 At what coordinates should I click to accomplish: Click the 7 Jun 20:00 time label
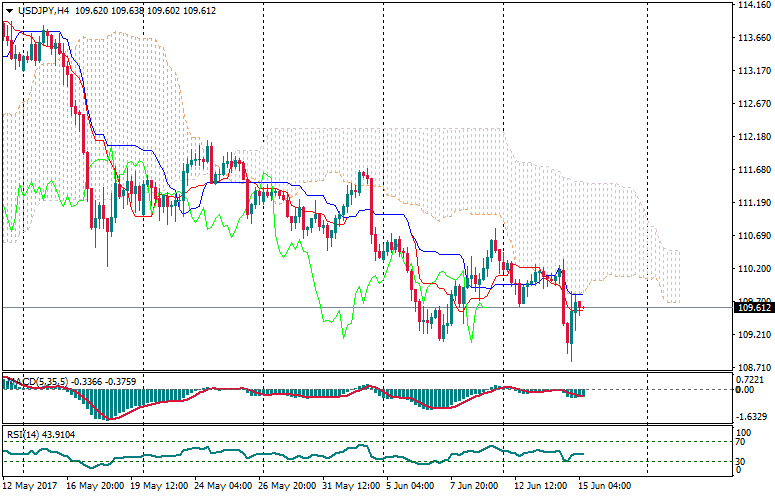473,486
